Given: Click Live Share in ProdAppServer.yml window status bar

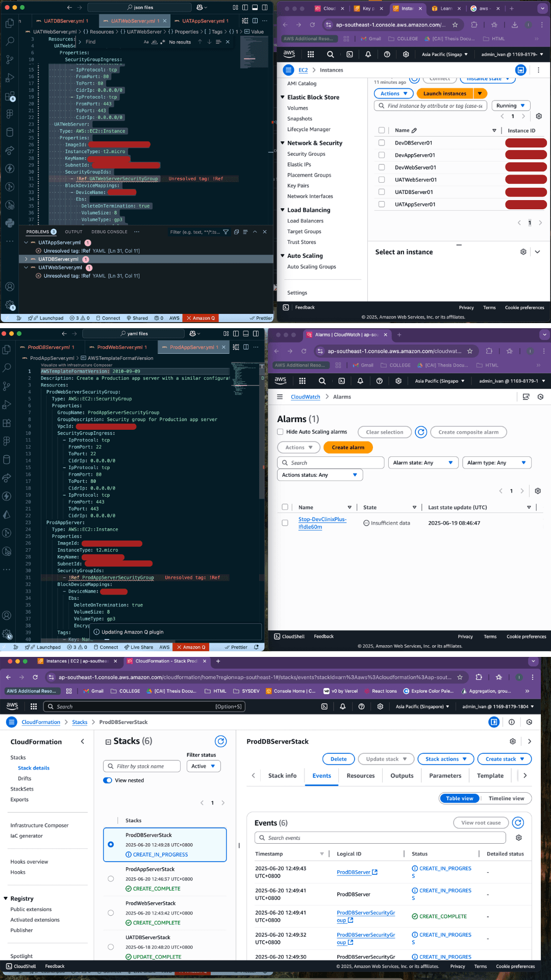Looking at the screenshot, I should click(139, 647).
